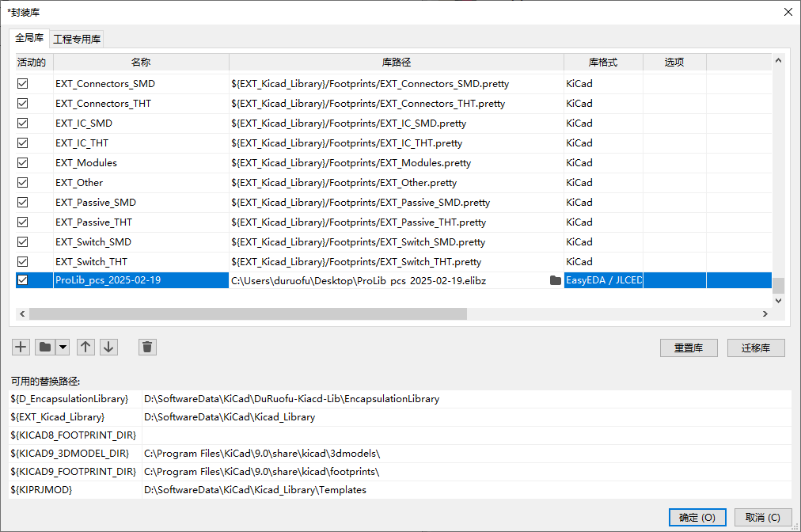Screen dimensions: 801x532
Task: Open the EasyEDA / JLCEDA format dropdown
Action: coord(603,280)
